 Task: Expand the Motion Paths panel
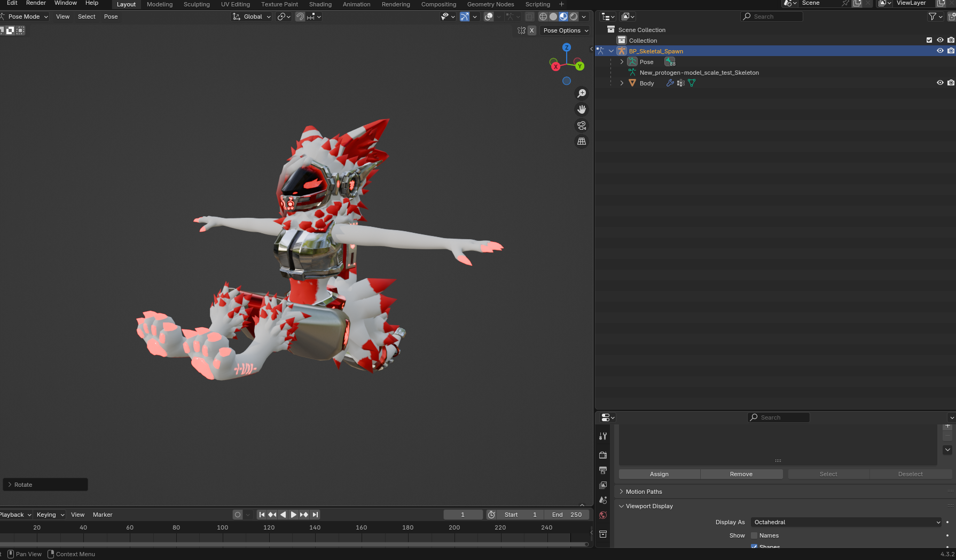pos(644,492)
